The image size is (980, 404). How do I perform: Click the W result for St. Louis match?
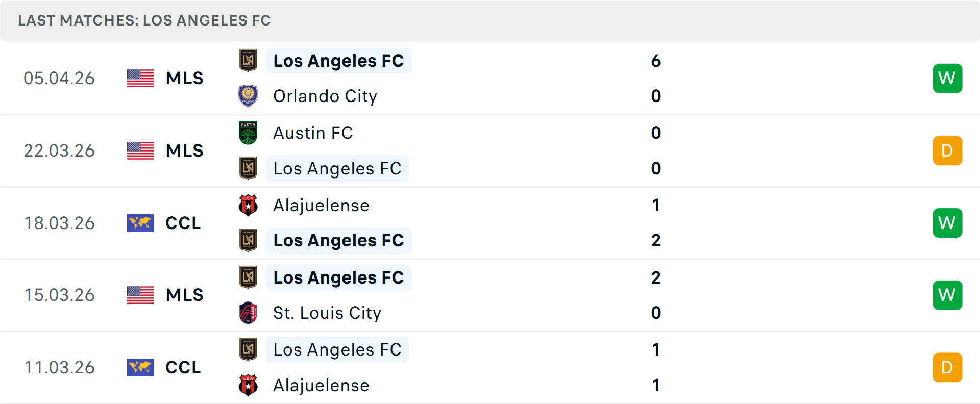pos(947,295)
